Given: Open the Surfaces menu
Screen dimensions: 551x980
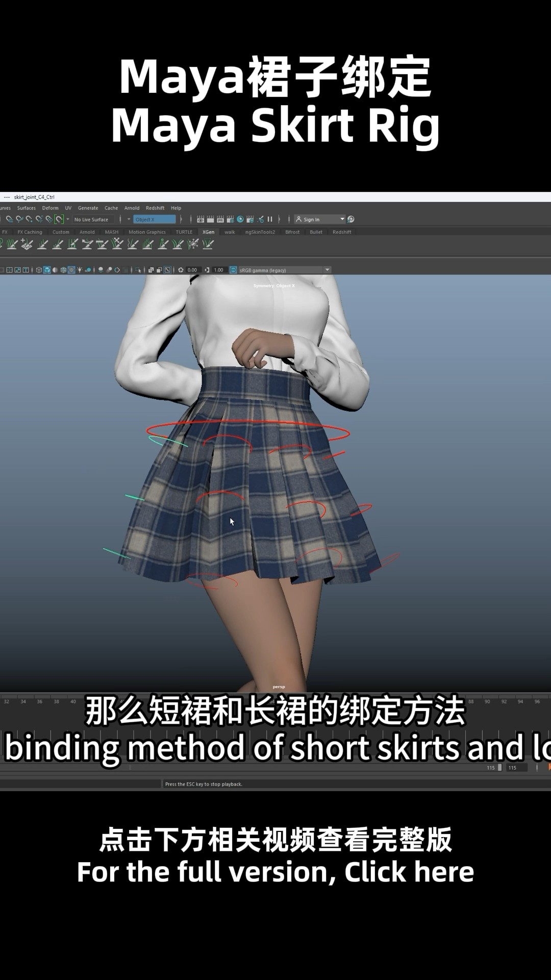Looking at the screenshot, I should (27, 208).
